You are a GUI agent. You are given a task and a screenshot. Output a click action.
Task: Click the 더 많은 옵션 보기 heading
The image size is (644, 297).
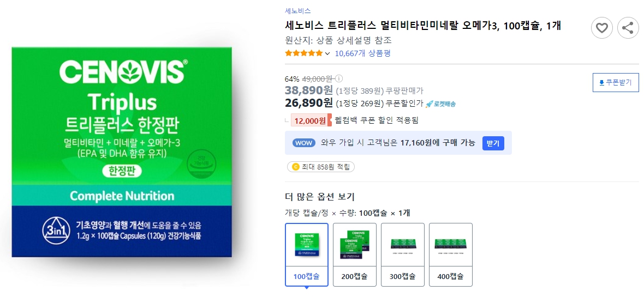click(x=319, y=197)
